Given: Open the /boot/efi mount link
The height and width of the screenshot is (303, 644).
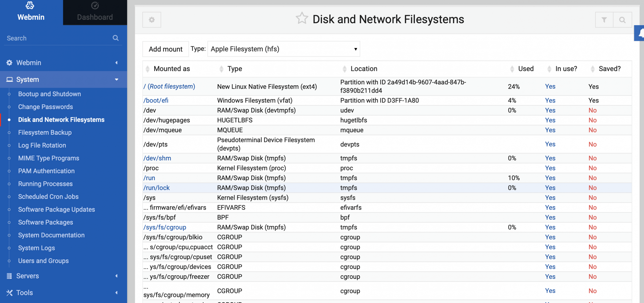Looking at the screenshot, I should (x=156, y=100).
